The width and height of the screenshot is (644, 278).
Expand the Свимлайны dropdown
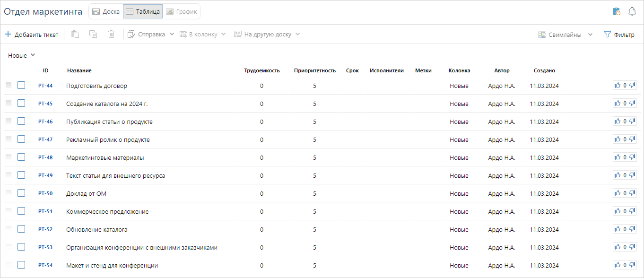[x=565, y=35]
